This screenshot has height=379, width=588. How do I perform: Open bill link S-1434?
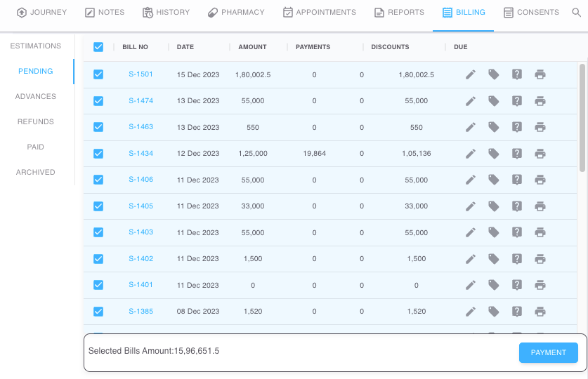[141, 154]
